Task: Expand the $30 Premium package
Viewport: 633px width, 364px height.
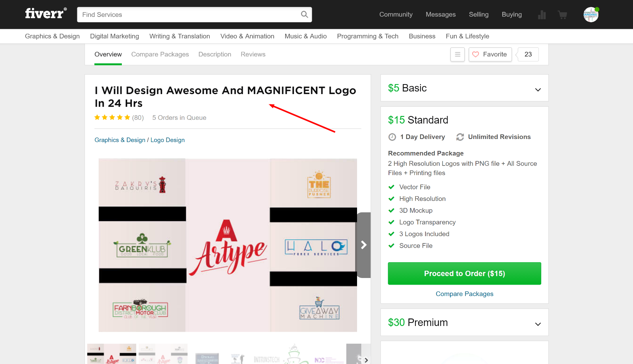Action: tap(464, 323)
